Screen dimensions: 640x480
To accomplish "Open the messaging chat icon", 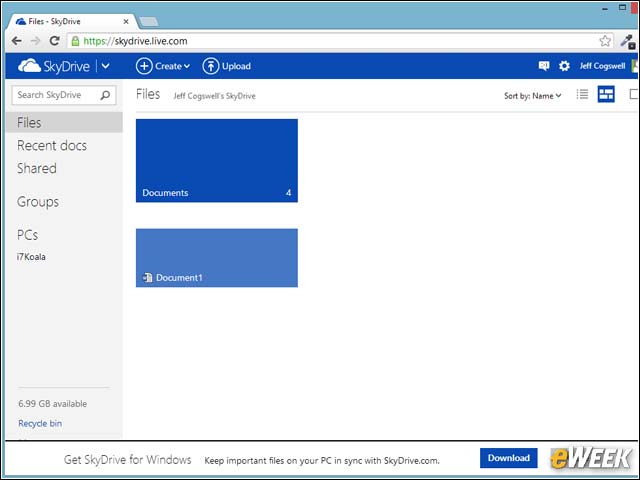I will [x=544, y=66].
